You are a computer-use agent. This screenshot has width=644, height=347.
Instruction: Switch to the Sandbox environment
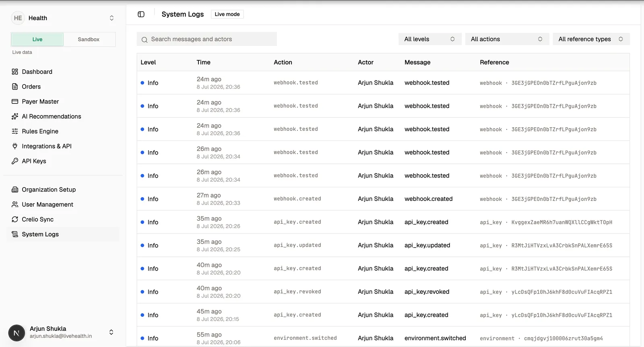point(89,39)
